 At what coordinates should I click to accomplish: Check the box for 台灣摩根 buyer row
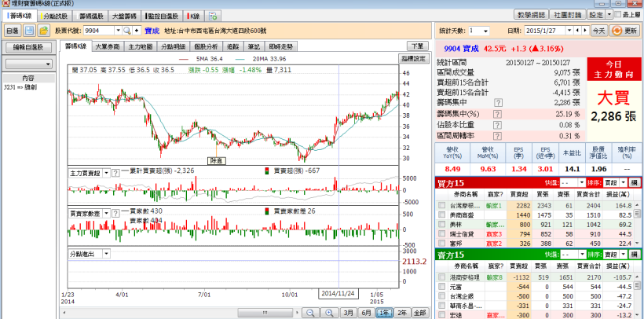441,205
